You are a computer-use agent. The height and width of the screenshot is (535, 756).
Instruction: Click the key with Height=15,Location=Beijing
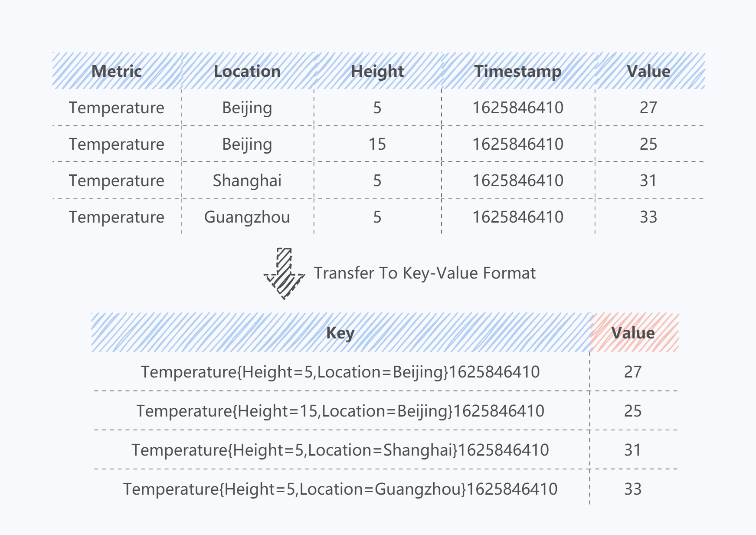pyautogui.click(x=340, y=411)
